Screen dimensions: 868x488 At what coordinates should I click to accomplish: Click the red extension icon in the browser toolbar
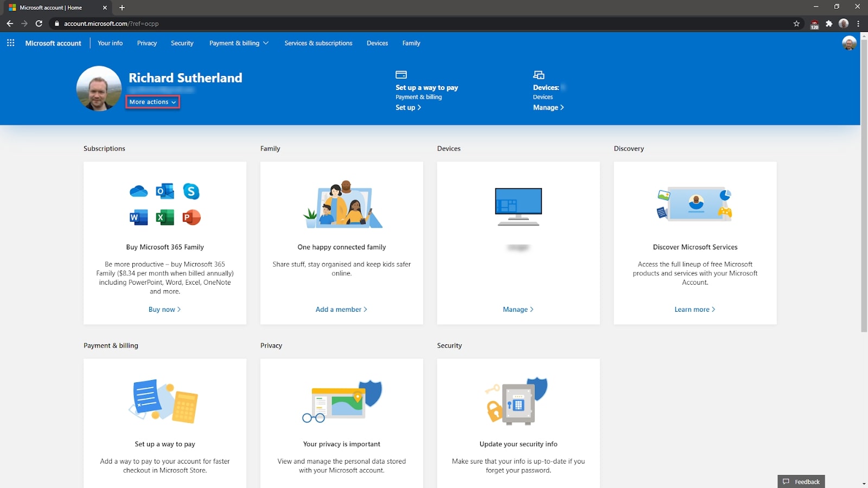tap(814, 24)
